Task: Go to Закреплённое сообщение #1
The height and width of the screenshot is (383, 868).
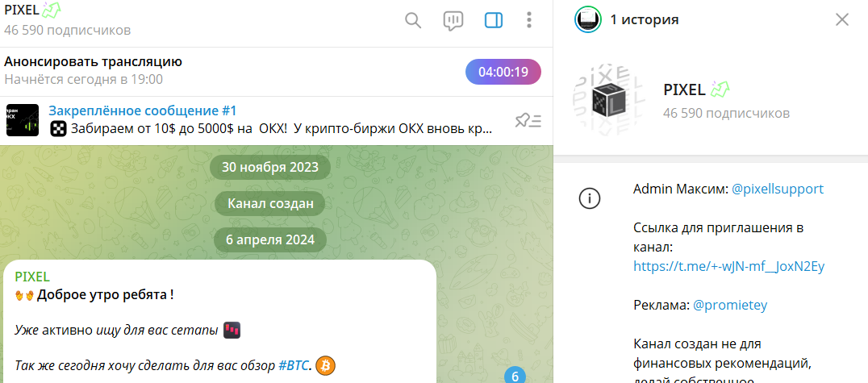Action: pyautogui.click(x=143, y=110)
